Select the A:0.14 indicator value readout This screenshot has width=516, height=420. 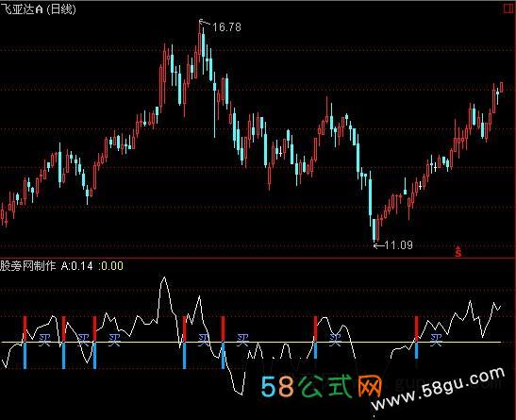(77, 265)
